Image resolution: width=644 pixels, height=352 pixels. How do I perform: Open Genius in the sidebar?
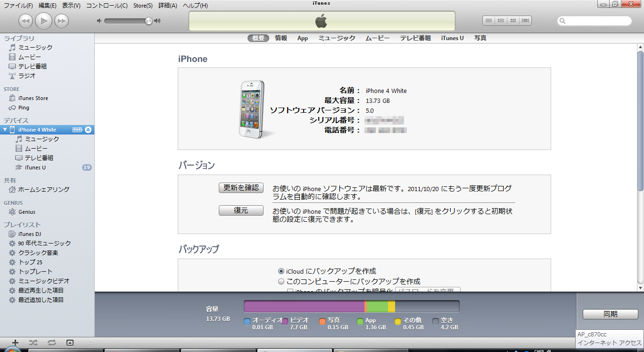coord(27,212)
